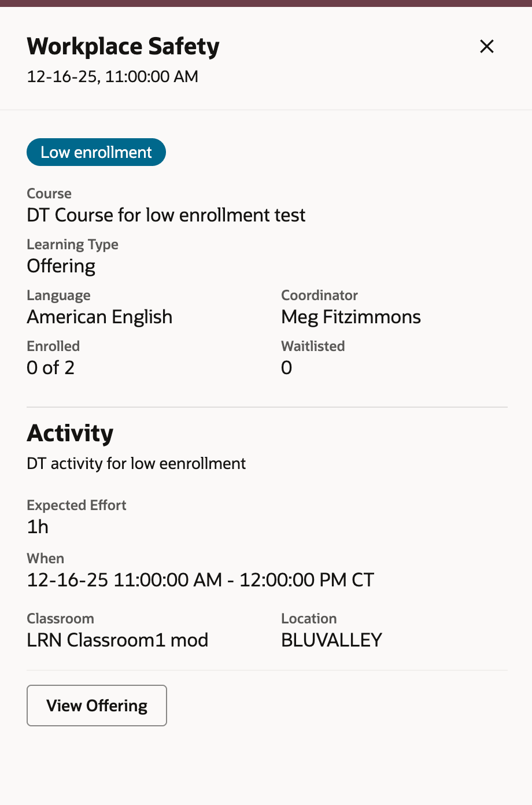Select DT activity for low eenrollment description
Image resolution: width=532 pixels, height=805 pixels.
(x=136, y=463)
